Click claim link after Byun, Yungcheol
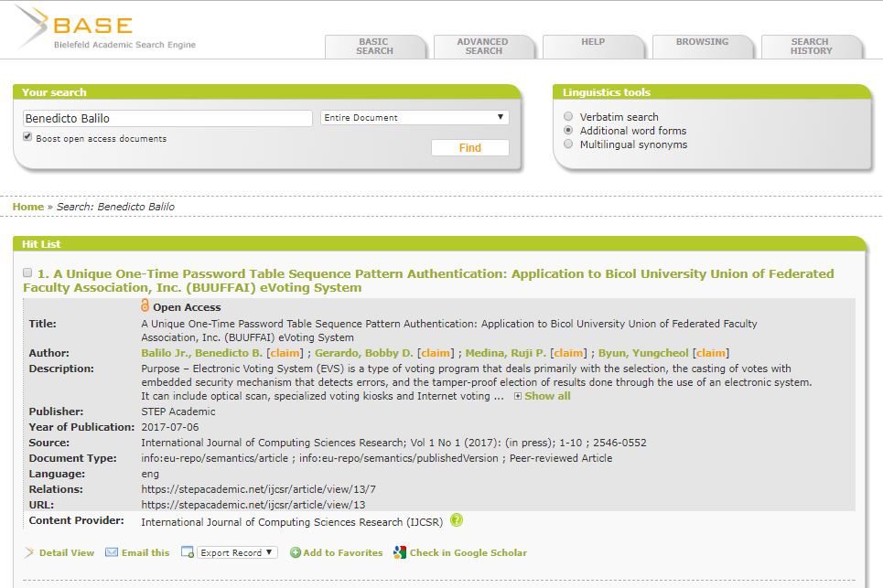883x588 pixels. (711, 353)
